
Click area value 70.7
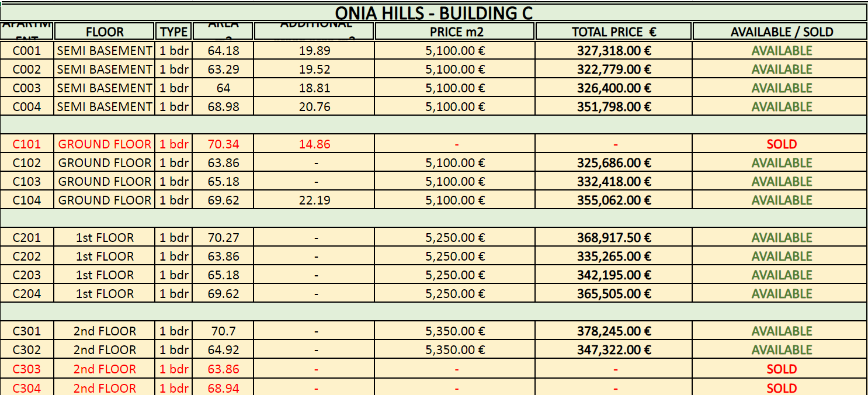(x=223, y=331)
